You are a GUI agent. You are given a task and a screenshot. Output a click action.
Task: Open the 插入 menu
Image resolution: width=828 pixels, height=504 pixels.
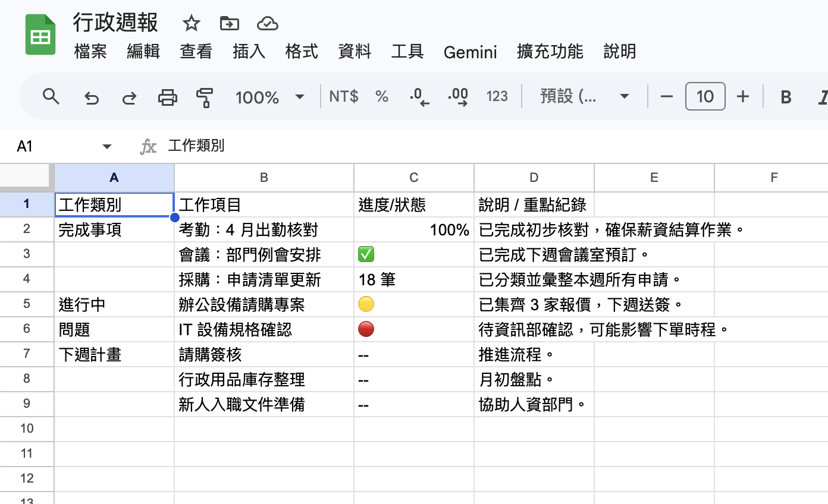point(249,52)
